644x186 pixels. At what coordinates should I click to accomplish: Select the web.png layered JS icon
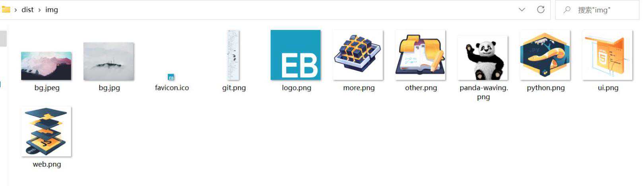click(x=46, y=131)
